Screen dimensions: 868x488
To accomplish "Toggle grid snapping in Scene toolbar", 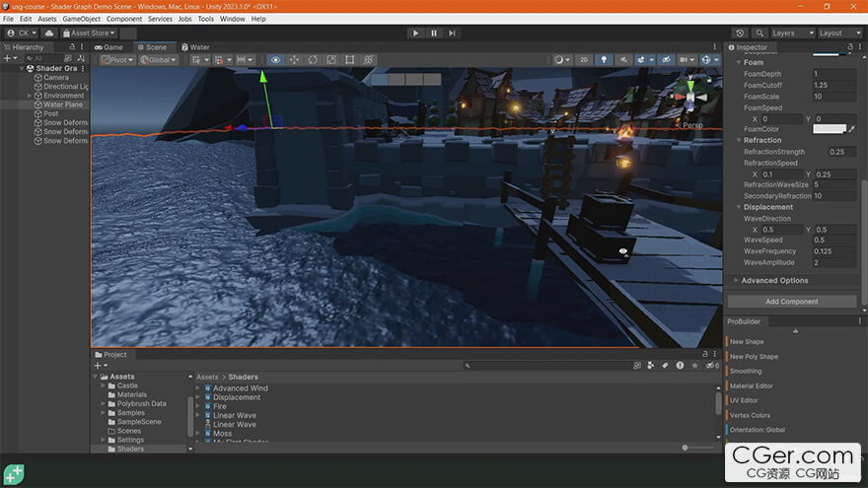I will pos(219,60).
